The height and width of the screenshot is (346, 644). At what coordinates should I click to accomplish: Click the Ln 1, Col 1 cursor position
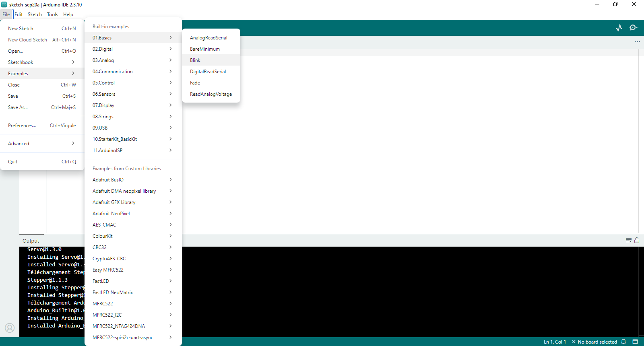click(555, 342)
